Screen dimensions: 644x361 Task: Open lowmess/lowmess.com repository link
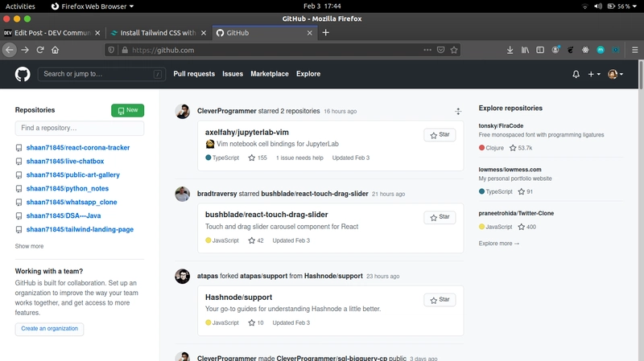tap(510, 170)
